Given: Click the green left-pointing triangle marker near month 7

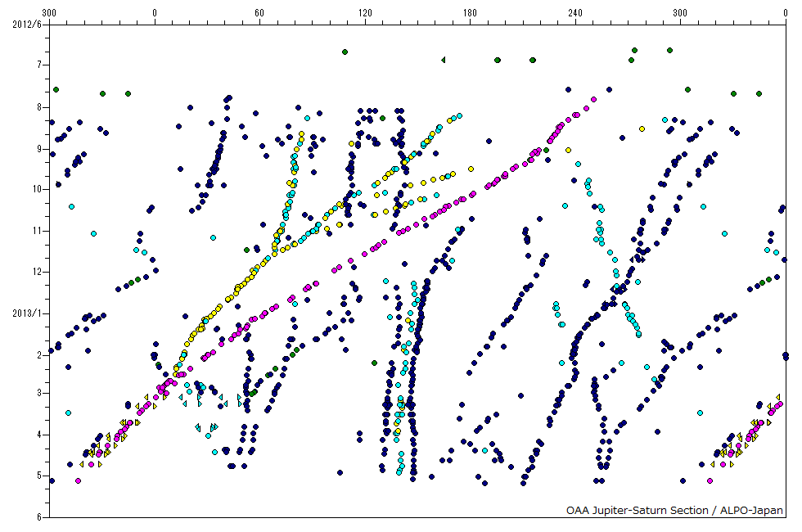Looking at the screenshot, I should [x=444, y=60].
